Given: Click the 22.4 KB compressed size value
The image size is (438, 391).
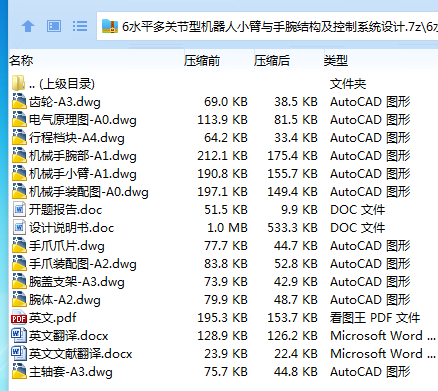Looking at the screenshot, I should tap(296, 354).
